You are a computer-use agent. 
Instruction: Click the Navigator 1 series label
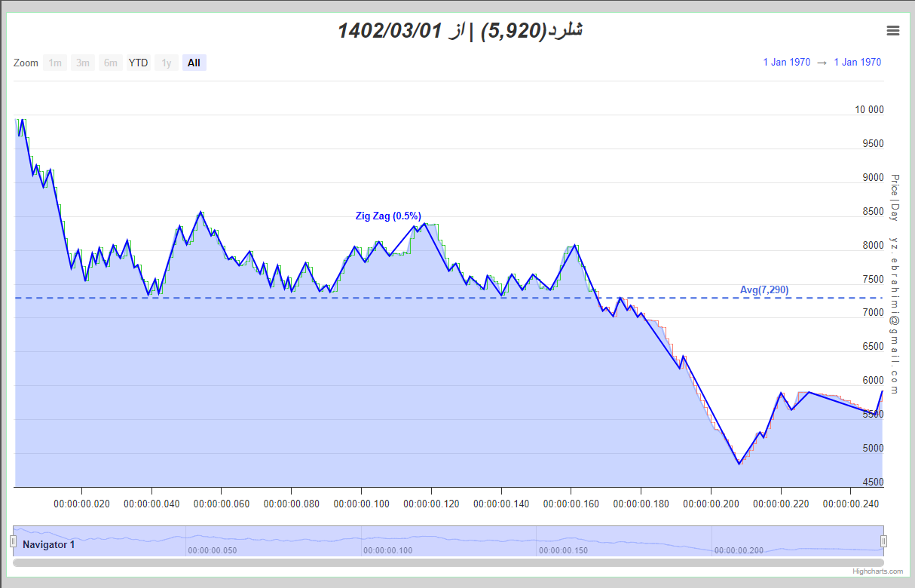pyautogui.click(x=49, y=544)
